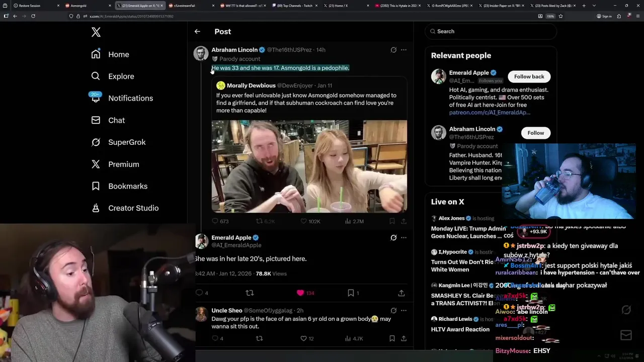Reply to Emerald Apple's post (4 replies)

[x=201, y=293]
